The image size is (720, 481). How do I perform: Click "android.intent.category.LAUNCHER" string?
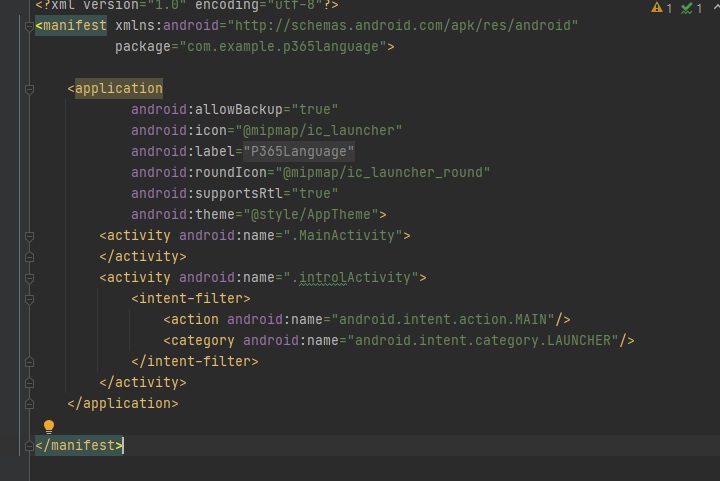pyautogui.click(x=483, y=340)
